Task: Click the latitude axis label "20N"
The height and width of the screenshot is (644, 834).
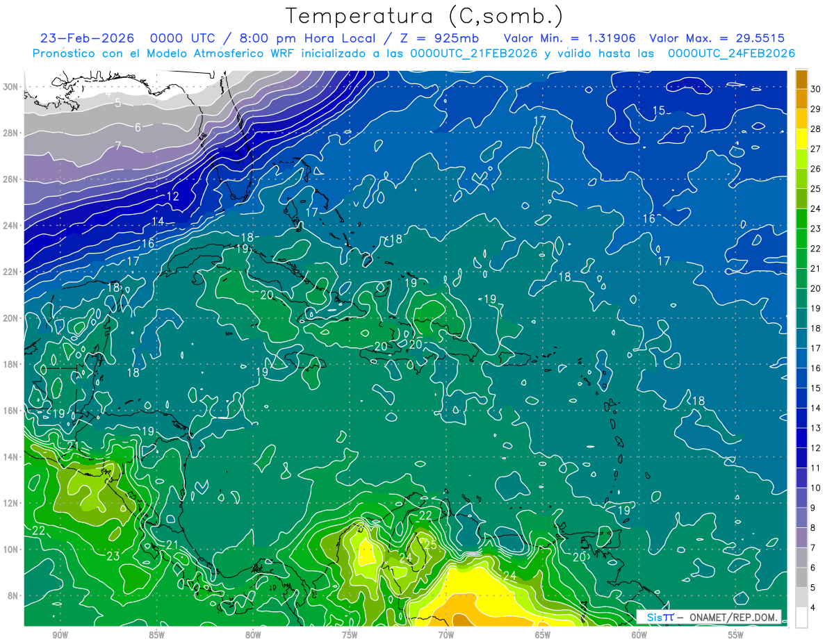Action: pos(11,318)
